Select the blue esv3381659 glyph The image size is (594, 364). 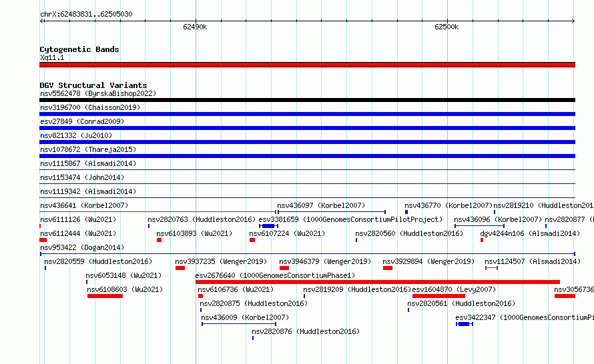[268, 226]
